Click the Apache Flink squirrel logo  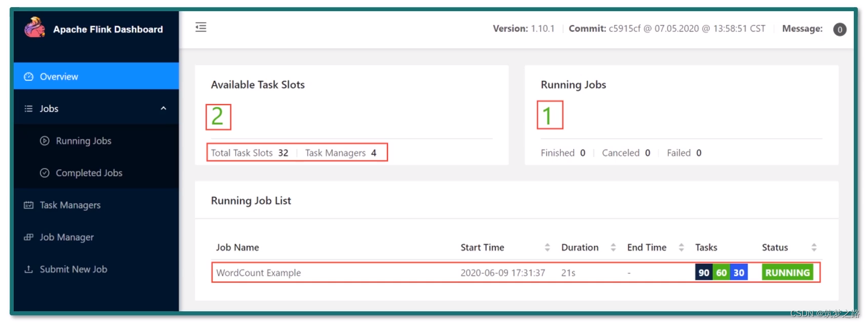click(35, 27)
